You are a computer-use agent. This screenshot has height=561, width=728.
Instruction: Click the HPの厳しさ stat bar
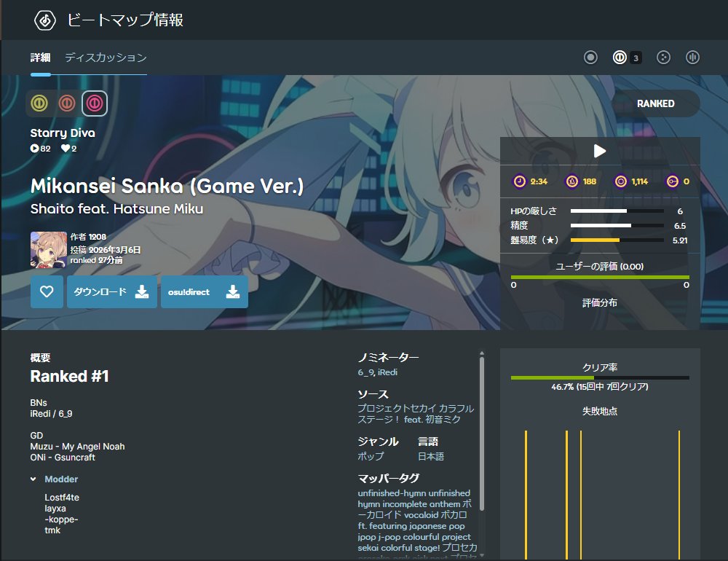pyautogui.click(x=617, y=211)
